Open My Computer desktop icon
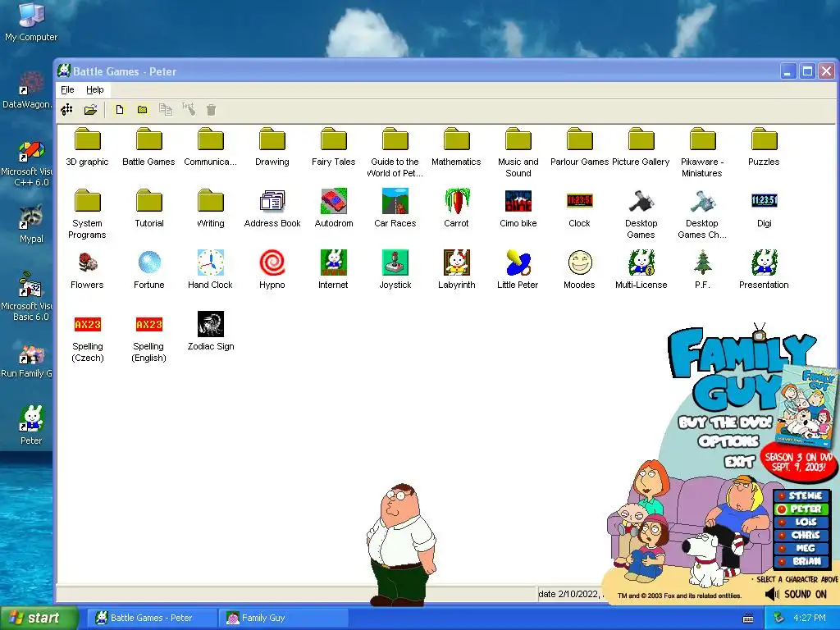Image resolution: width=840 pixels, height=630 pixels. pyautogui.click(x=31, y=21)
